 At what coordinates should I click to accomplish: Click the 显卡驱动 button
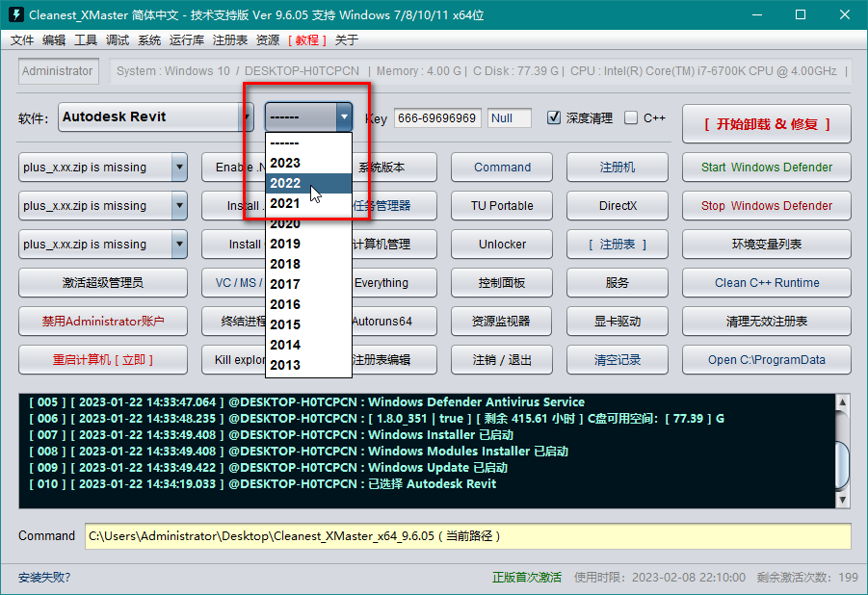point(618,321)
